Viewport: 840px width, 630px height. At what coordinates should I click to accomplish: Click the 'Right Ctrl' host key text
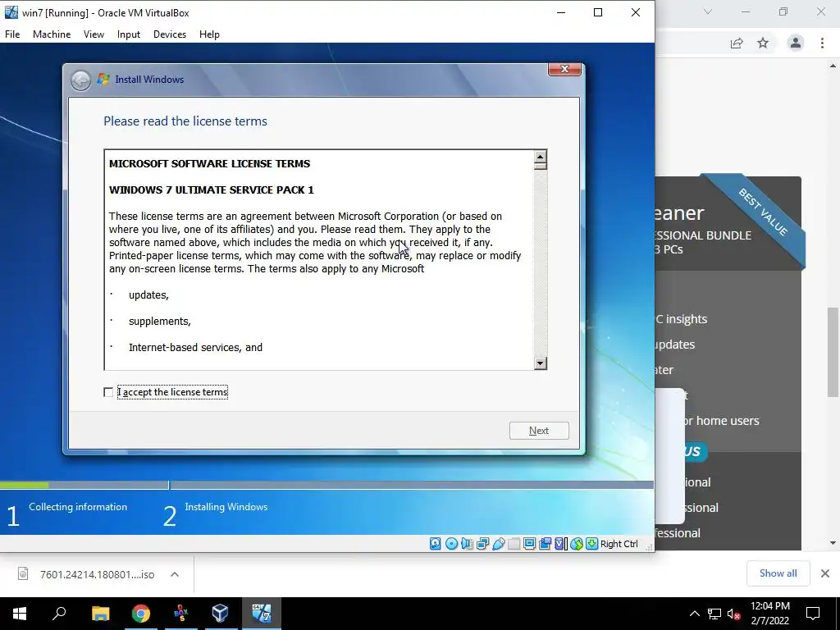tap(619, 544)
